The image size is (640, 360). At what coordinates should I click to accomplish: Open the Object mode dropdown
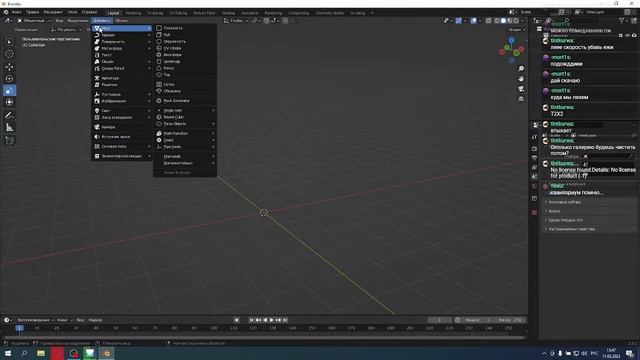click(33, 20)
